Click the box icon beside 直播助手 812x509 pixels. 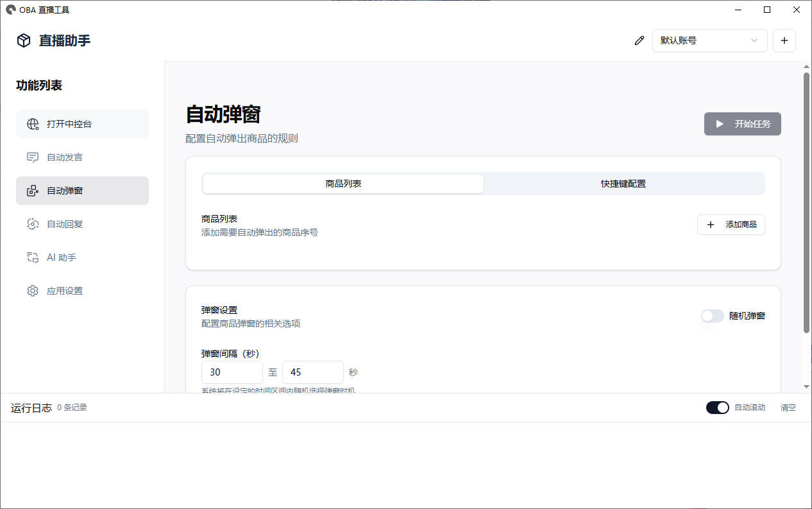click(x=24, y=40)
